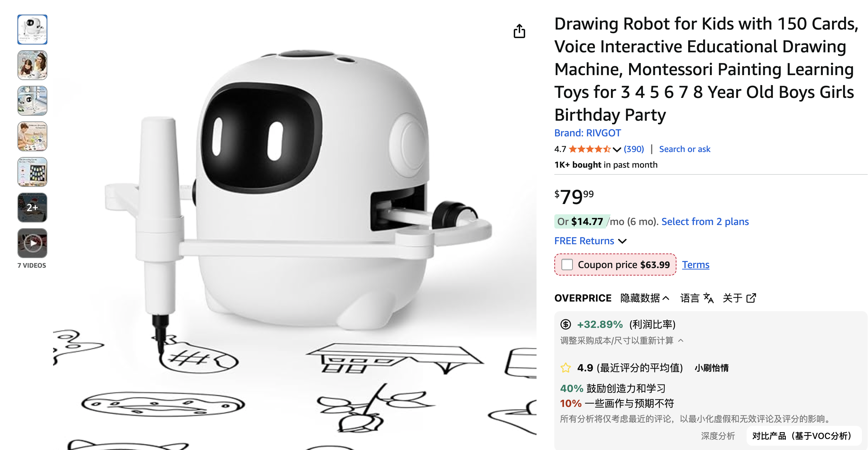Open the 2+ more images thumbnail

pos(32,208)
